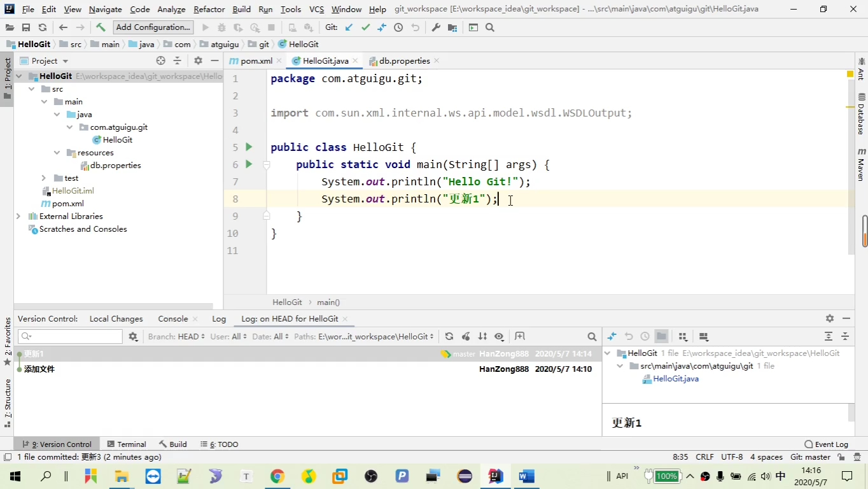
Task: Click the log search input field
Action: pyautogui.click(x=70, y=336)
